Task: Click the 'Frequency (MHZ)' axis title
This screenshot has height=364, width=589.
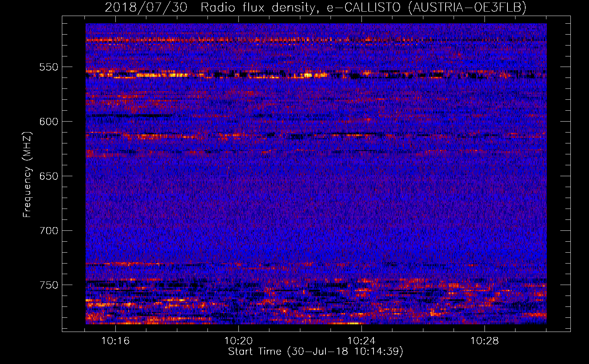Action: point(28,175)
